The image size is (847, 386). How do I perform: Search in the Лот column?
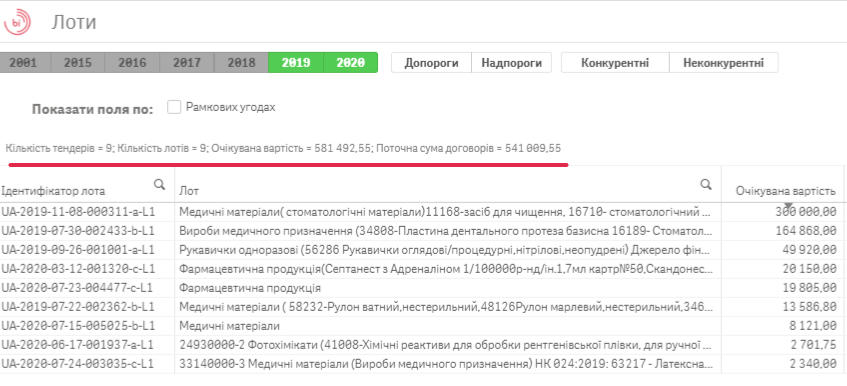pos(706,184)
